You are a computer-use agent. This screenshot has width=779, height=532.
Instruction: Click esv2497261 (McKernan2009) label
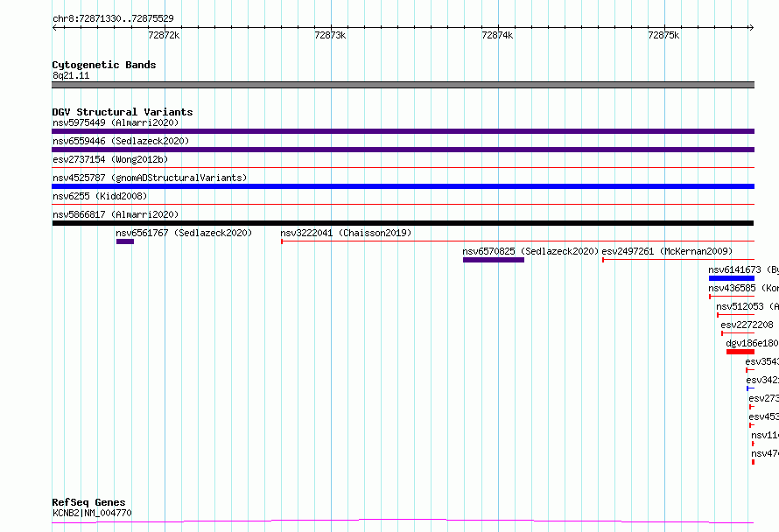tap(667, 251)
